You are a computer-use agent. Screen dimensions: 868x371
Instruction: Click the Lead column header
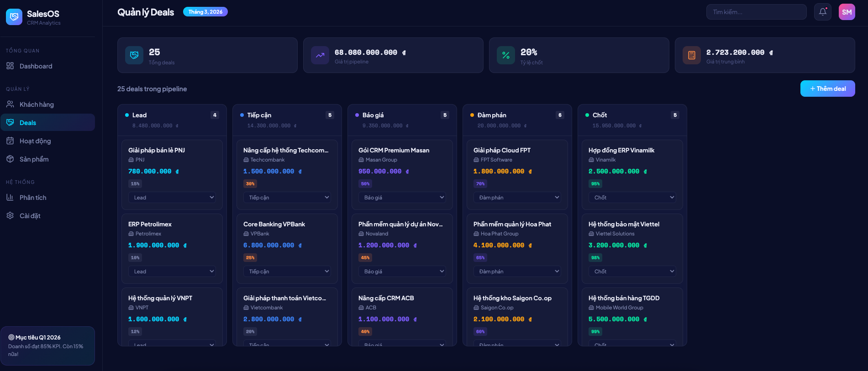click(x=172, y=120)
